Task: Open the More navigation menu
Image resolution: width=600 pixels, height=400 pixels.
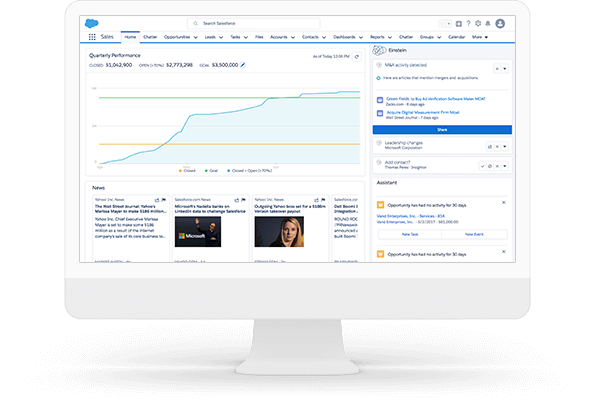Action: coord(480,37)
